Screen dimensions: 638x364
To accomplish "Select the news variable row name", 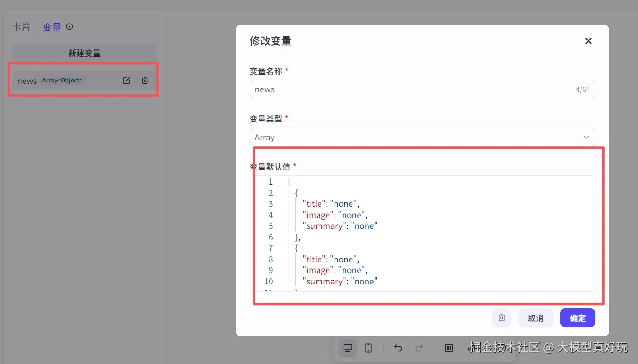I will coord(27,81).
